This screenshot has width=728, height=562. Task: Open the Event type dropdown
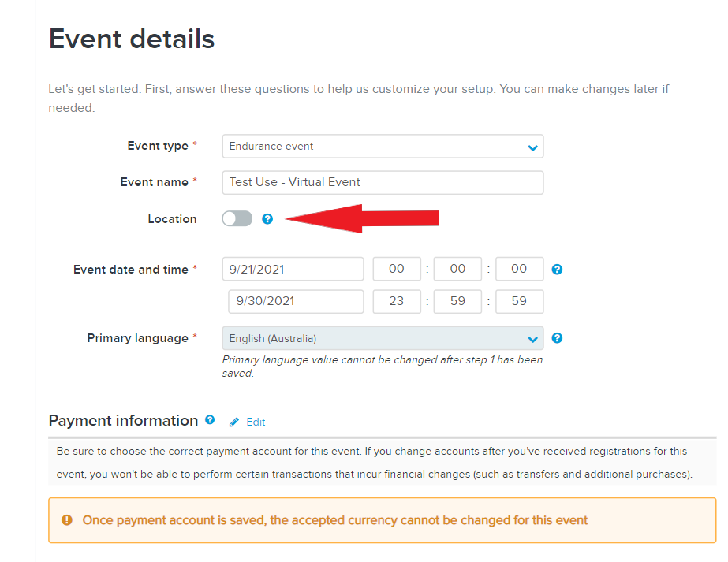tap(383, 146)
